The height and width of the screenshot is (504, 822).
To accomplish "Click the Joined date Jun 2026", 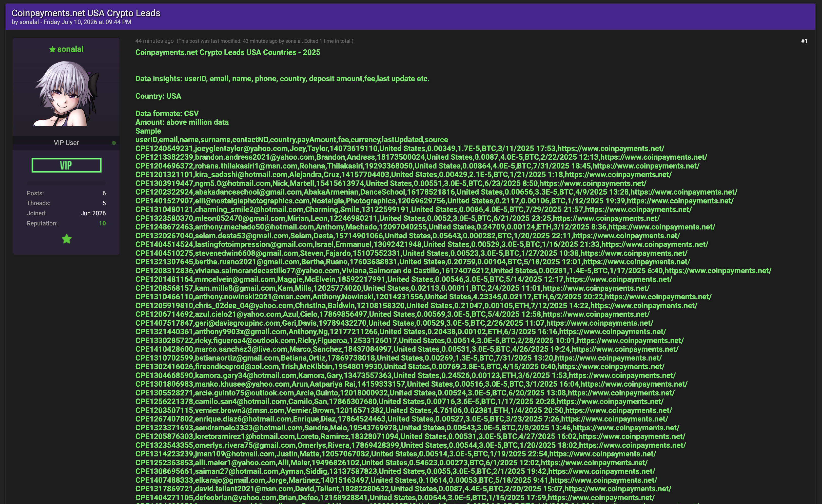I will pyautogui.click(x=93, y=213).
